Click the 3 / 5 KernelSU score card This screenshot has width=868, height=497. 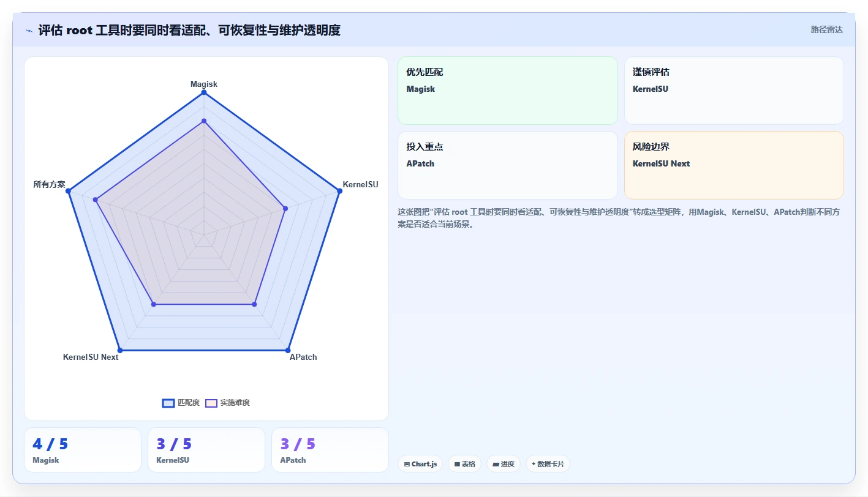click(x=206, y=450)
